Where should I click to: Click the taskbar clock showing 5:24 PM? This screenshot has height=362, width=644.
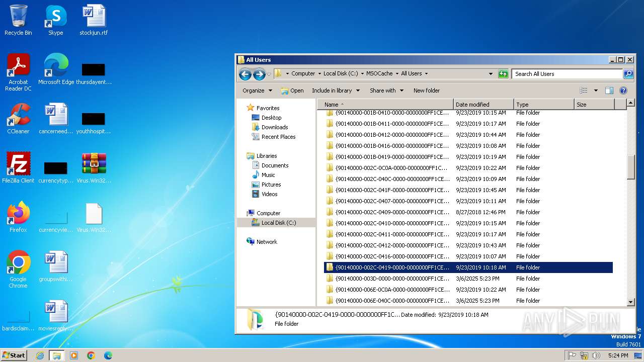click(x=618, y=355)
